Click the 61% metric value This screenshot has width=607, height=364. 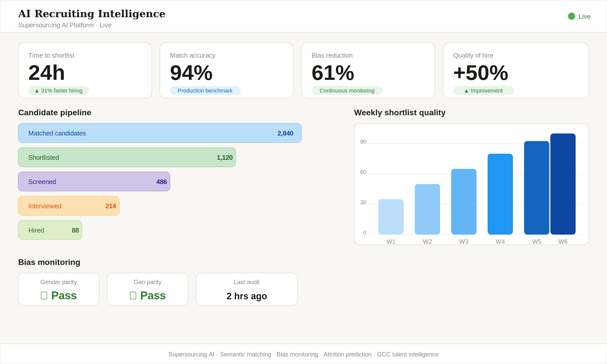coord(333,73)
